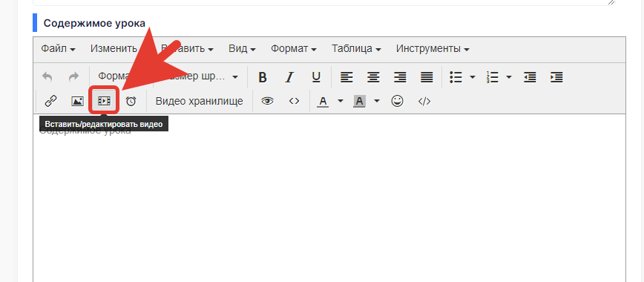Open the font size dropdown
This screenshot has height=282, width=644.
click(200, 77)
